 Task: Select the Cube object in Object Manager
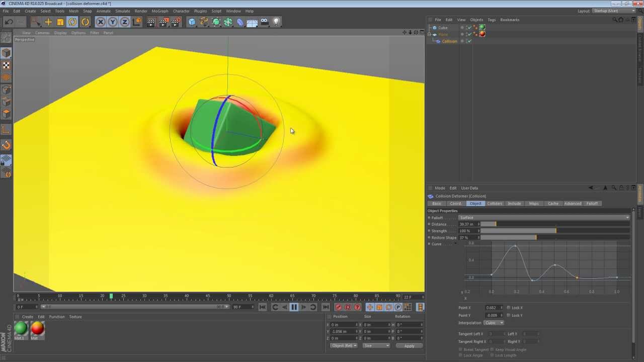click(x=443, y=28)
